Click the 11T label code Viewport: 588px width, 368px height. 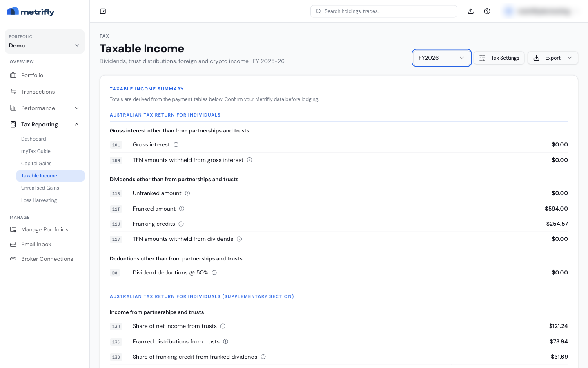point(116,209)
